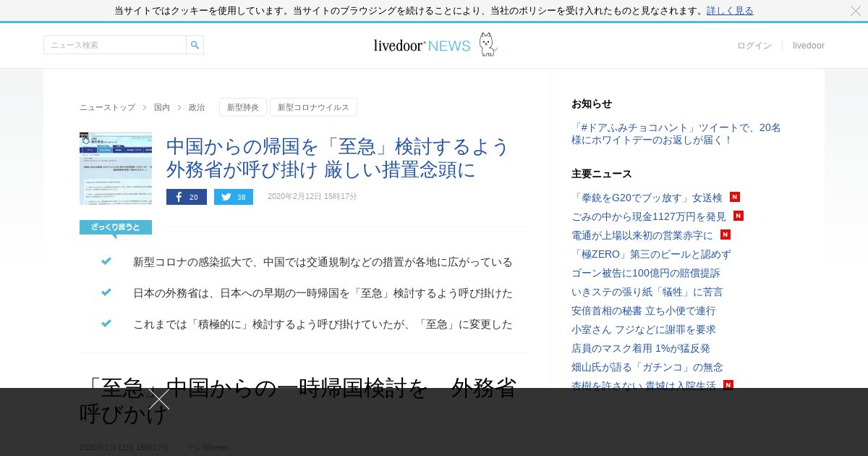Open 「拳銃をG20でブッ放す」女送検 news
Screen dimensions: 868x456
click(647, 198)
